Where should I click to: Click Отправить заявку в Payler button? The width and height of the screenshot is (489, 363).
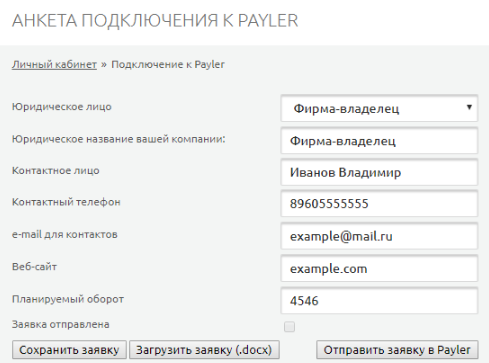tap(397, 350)
